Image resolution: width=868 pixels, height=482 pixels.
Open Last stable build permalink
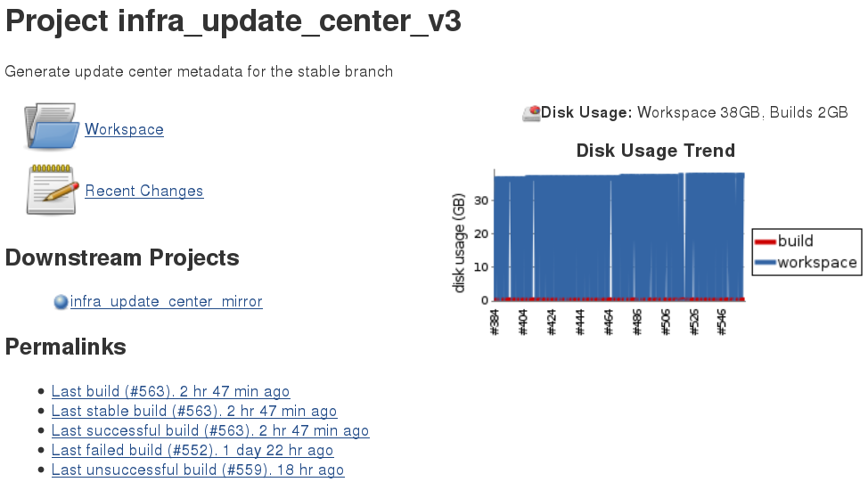194,411
